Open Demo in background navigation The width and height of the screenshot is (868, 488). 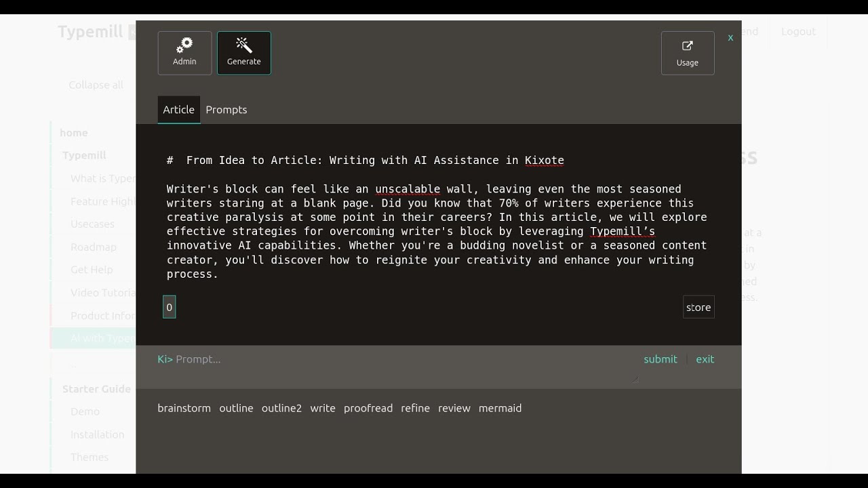[85, 411]
